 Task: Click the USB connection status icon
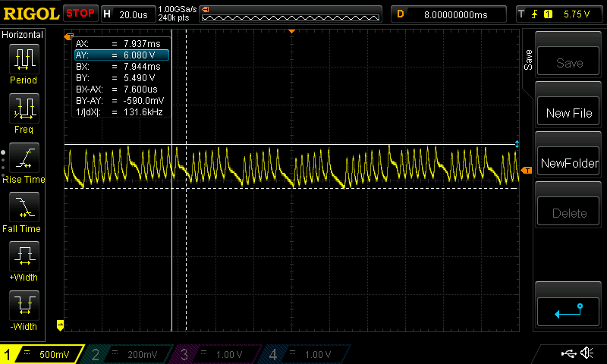[x=568, y=353]
